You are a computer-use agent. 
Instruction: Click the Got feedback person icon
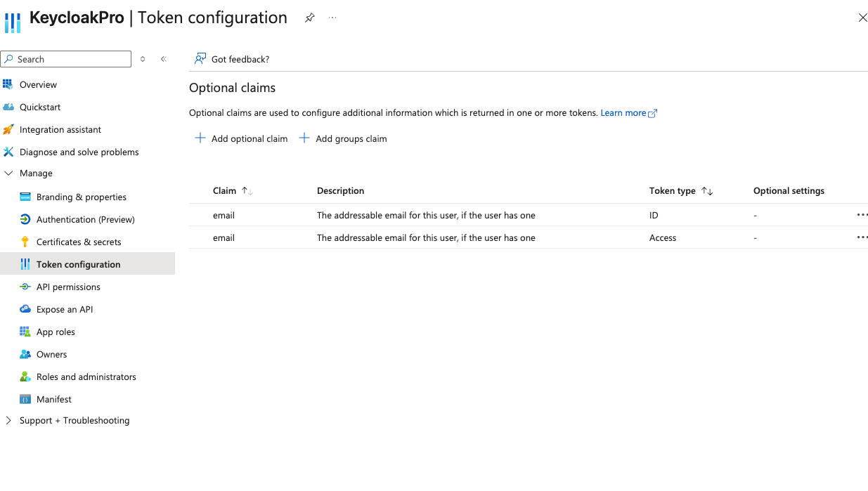click(200, 59)
